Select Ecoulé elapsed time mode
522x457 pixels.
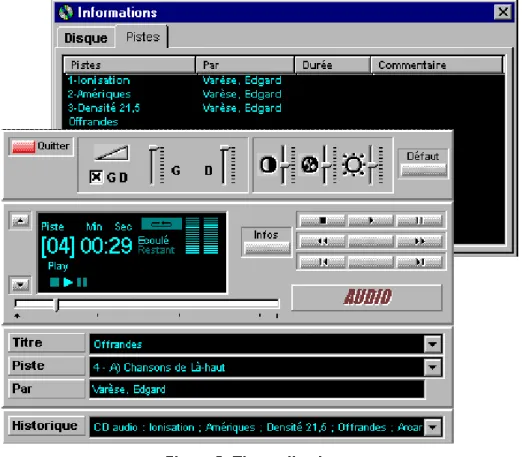coord(153,240)
